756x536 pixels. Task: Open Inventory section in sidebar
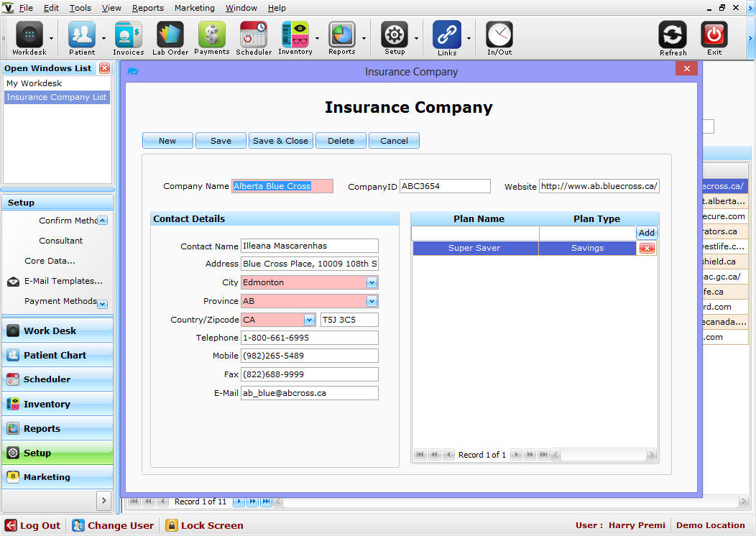pos(57,404)
